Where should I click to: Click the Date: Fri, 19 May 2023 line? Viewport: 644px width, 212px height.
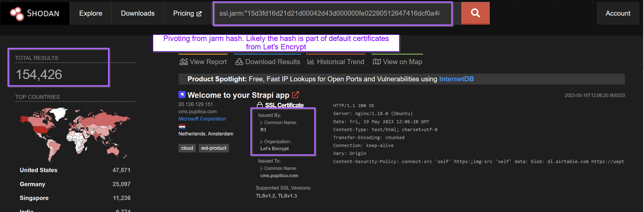tap(381, 121)
